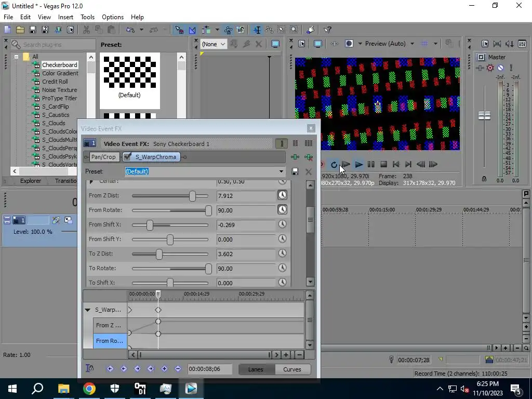Select Pan/Crop in the FX chain
Screen dimensions: 532x399
103,157
